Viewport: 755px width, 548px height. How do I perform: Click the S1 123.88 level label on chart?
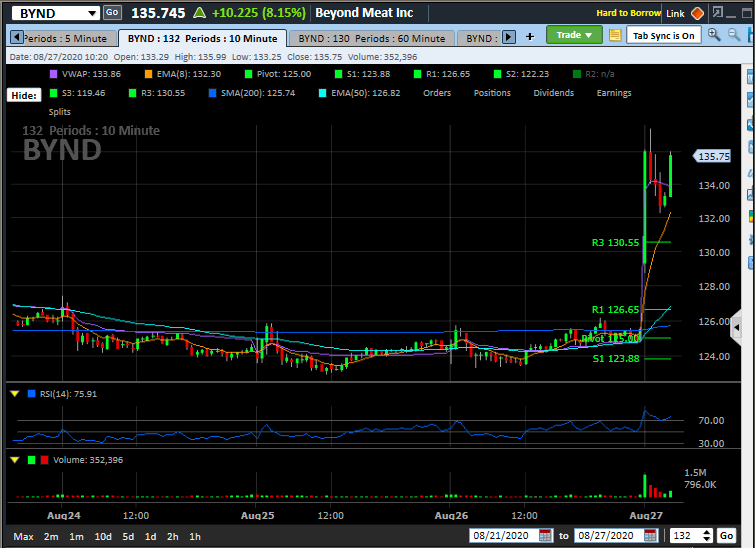(615, 358)
